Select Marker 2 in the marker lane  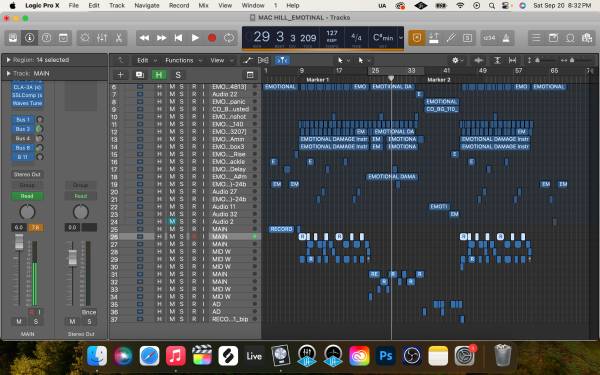(439, 80)
